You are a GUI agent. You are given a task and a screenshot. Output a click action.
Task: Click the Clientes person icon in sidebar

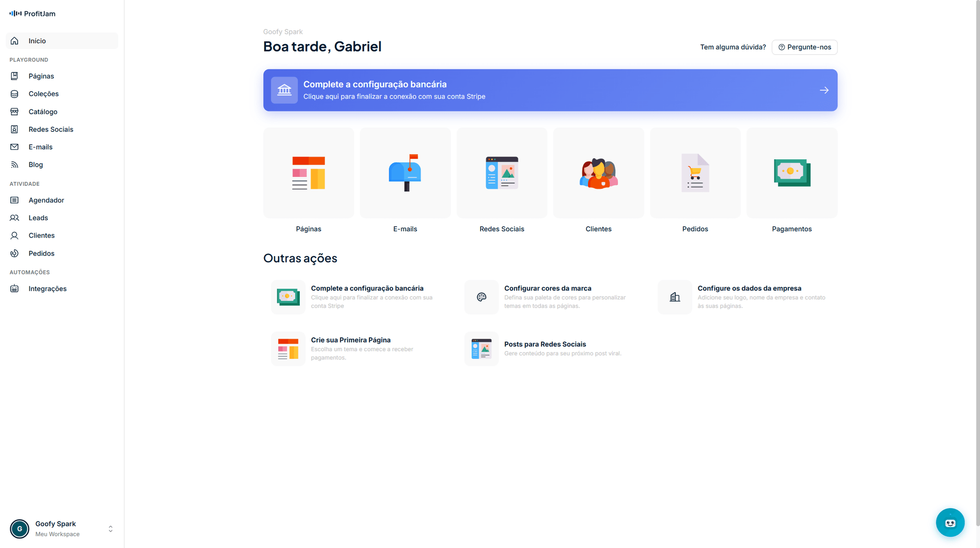coord(15,236)
